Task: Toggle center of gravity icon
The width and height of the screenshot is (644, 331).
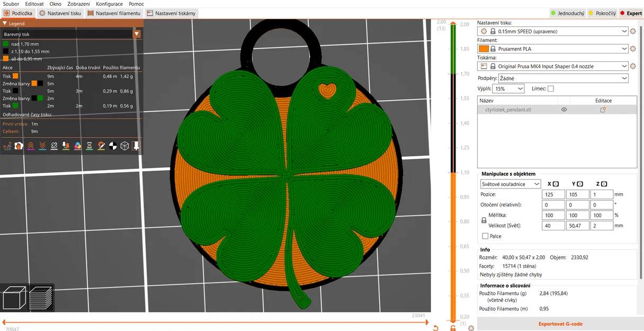Action: pyautogui.click(x=113, y=146)
